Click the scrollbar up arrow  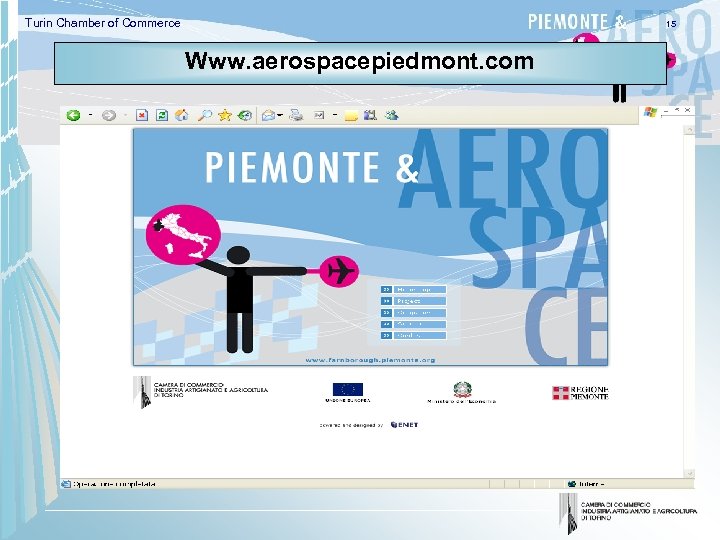(689, 130)
